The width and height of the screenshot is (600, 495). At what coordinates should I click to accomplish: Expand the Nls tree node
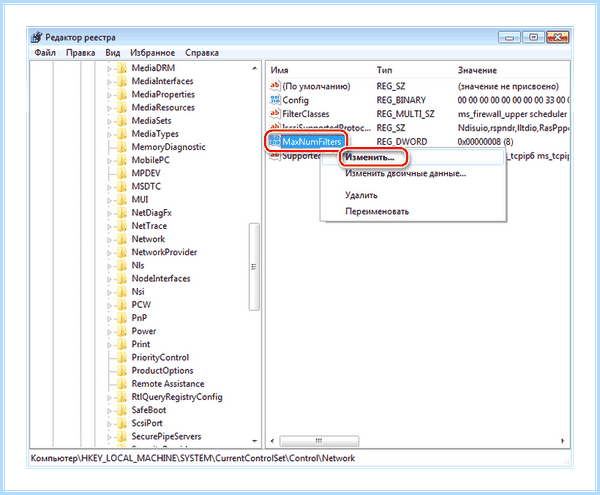[x=109, y=266]
